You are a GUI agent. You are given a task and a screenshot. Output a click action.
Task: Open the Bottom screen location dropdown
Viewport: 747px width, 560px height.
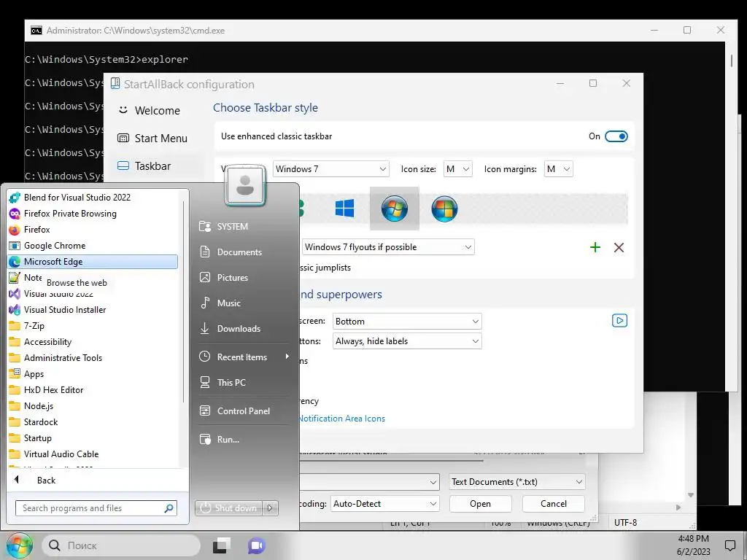click(407, 322)
